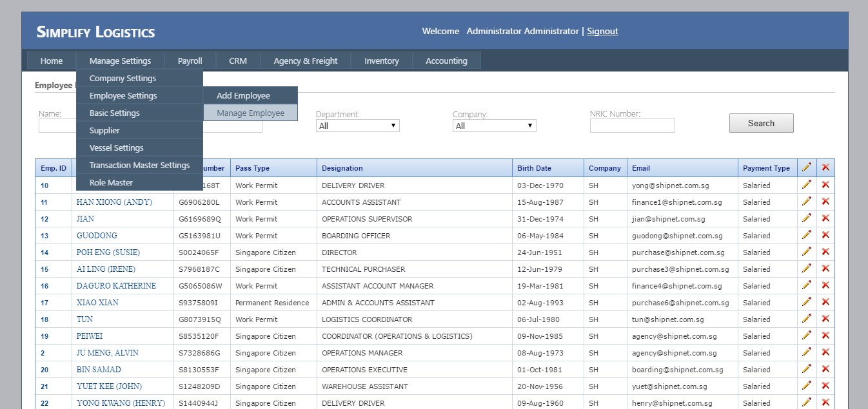Focus the NRIC Number text field
Image resolution: width=868 pixels, height=409 pixels.
(x=632, y=126)
